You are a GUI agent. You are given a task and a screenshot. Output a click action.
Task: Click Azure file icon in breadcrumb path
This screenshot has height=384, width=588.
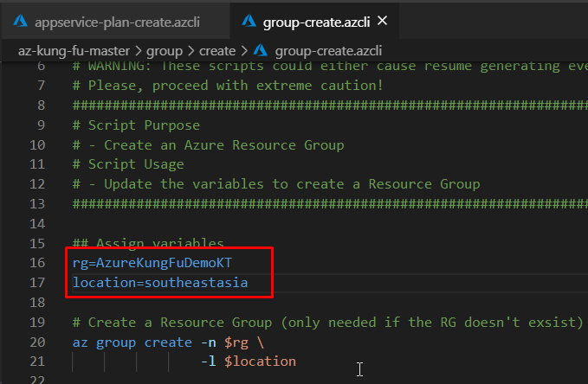261,51
